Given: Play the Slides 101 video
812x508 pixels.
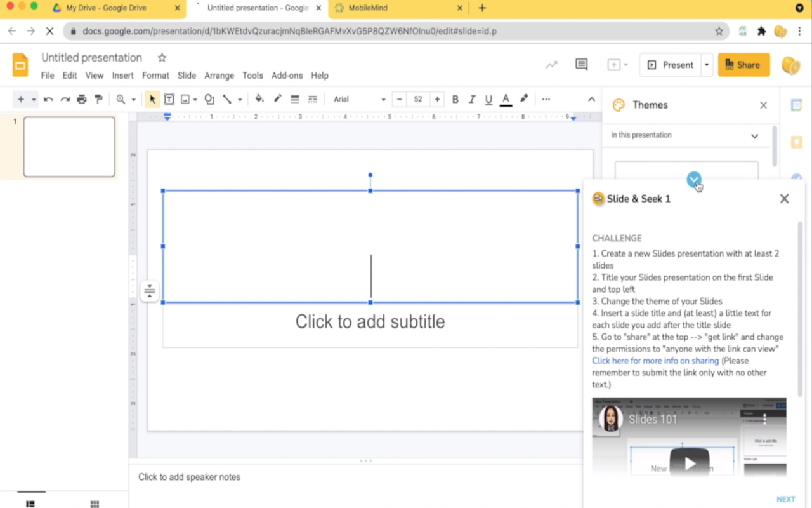Looking at the screenshot, I should [x=689, y=463].
